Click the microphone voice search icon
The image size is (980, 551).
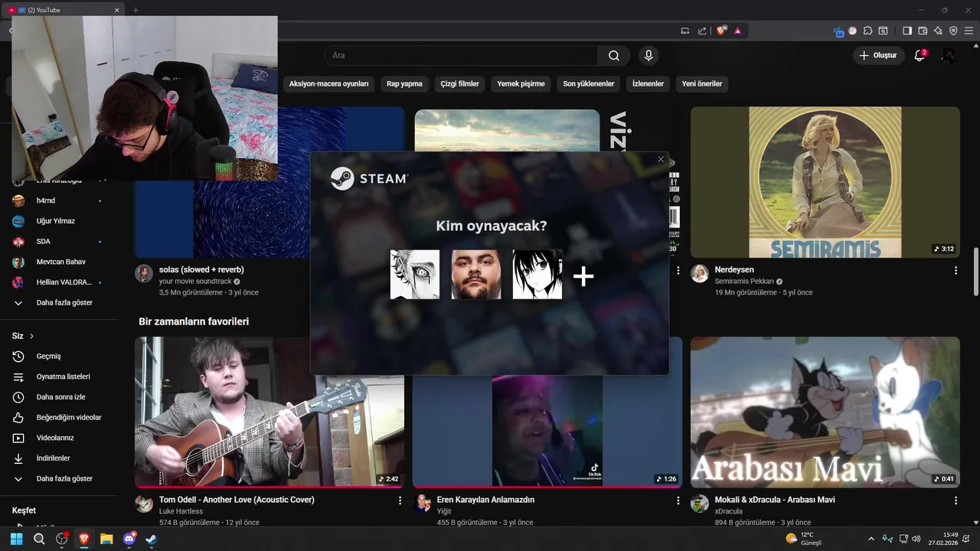[x=648, y=55]
